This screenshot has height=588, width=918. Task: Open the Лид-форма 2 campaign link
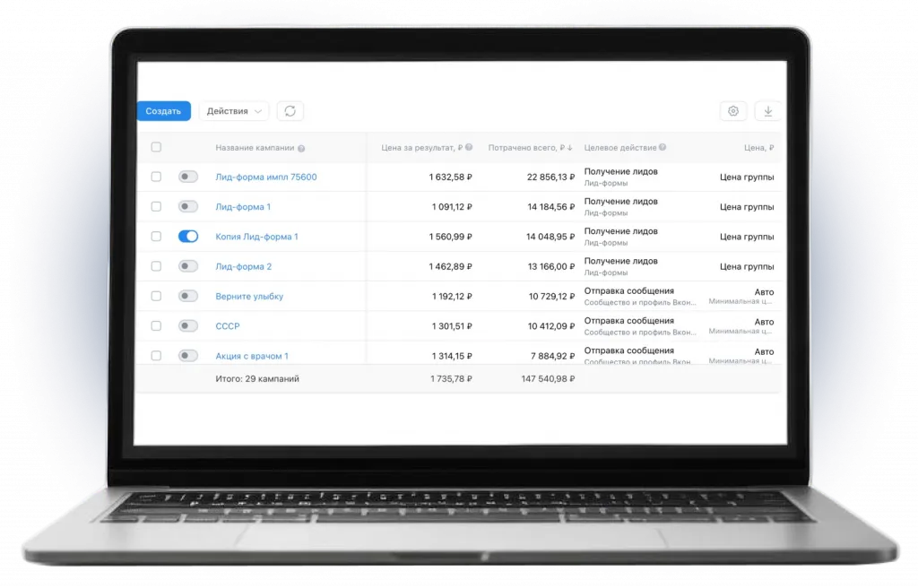pyautogui.click(x=244, y=266)
